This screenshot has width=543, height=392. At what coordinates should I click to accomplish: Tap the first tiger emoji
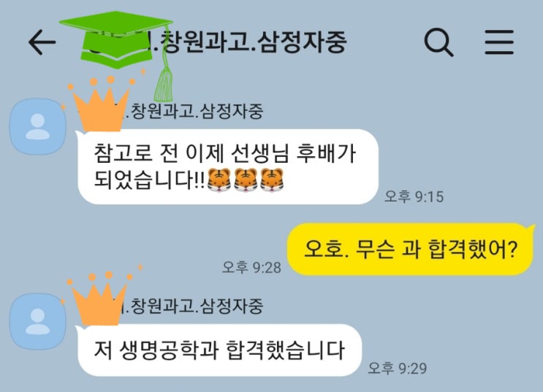(x=219, y=180)
